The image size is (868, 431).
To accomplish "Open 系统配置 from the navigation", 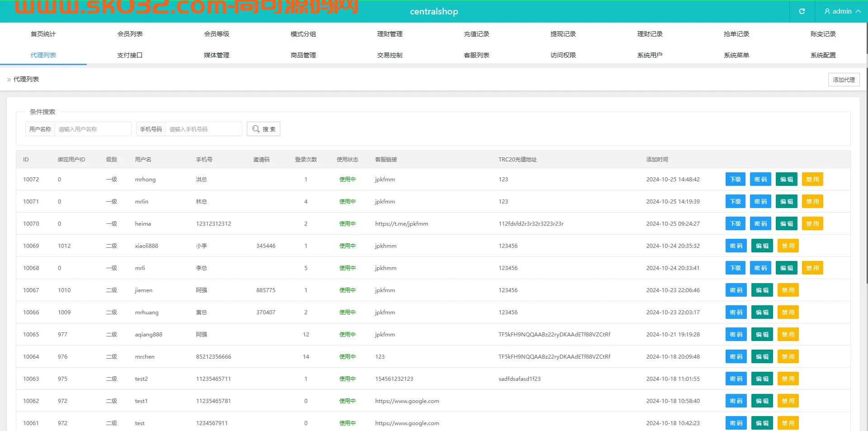I will pos(823,55).
